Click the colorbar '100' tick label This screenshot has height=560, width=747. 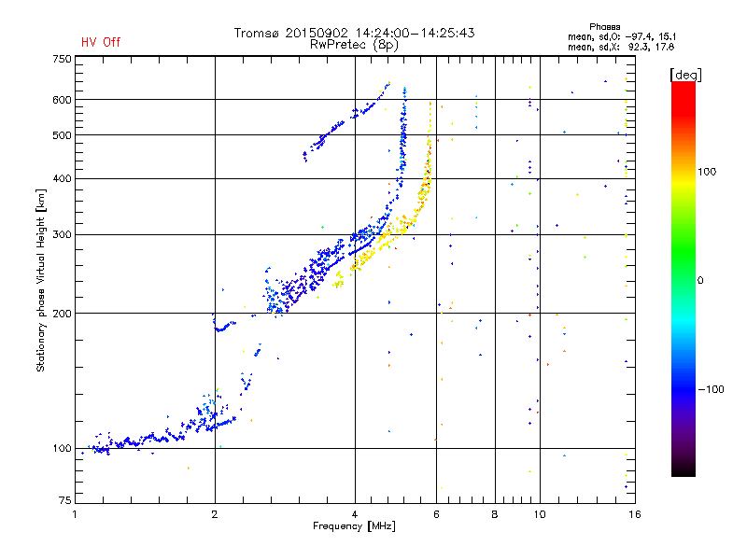click(x=707, y=172)
